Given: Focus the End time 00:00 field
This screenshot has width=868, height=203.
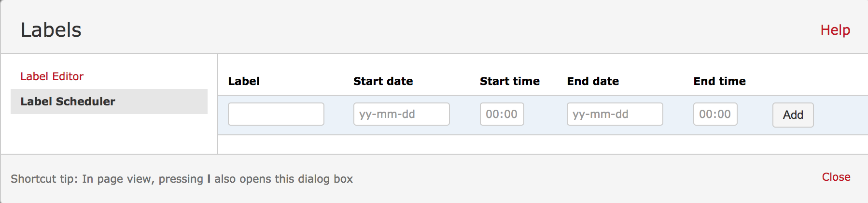Looking at the screenshot, I should point(715,114).
